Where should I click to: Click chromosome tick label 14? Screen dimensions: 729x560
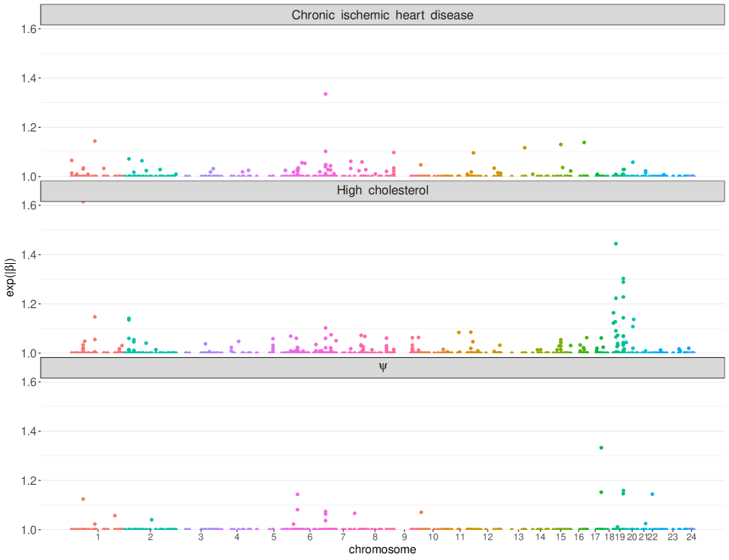(x=540, y=537)
